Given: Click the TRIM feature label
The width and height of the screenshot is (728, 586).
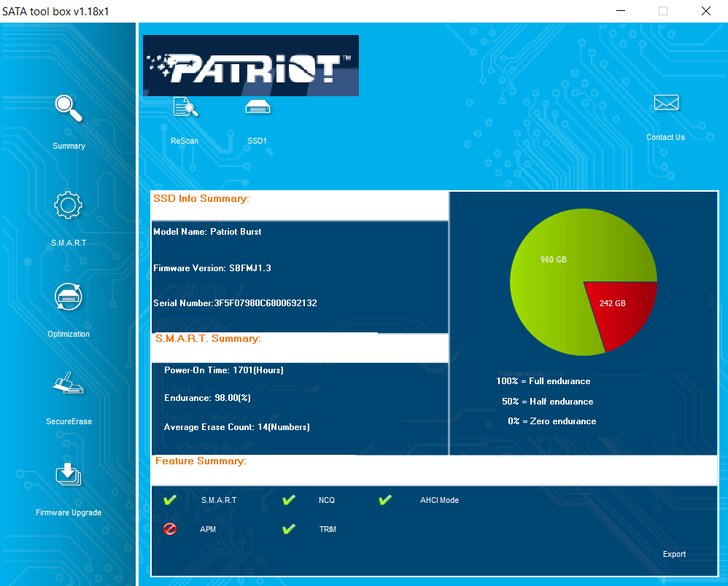Looking at the screenshot, I should click(328, 529).
